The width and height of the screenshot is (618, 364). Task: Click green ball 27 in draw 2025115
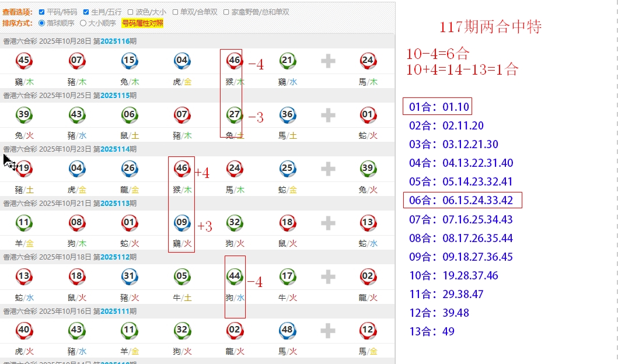point(235,115)
